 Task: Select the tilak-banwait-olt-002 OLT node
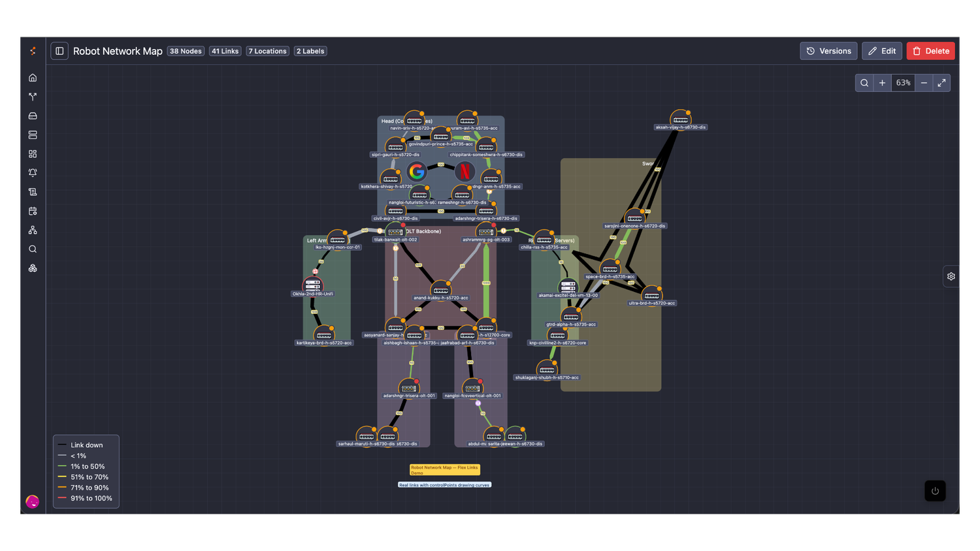pos(395,232)
